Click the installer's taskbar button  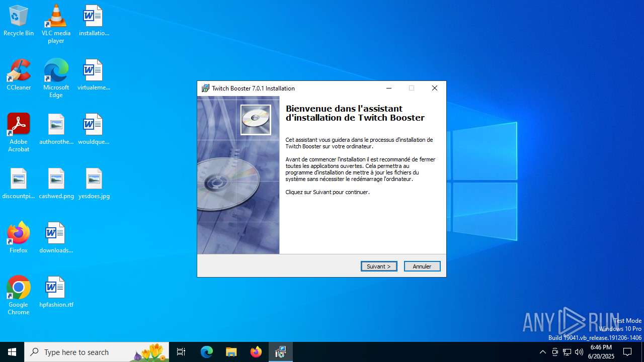coord(281,352)
